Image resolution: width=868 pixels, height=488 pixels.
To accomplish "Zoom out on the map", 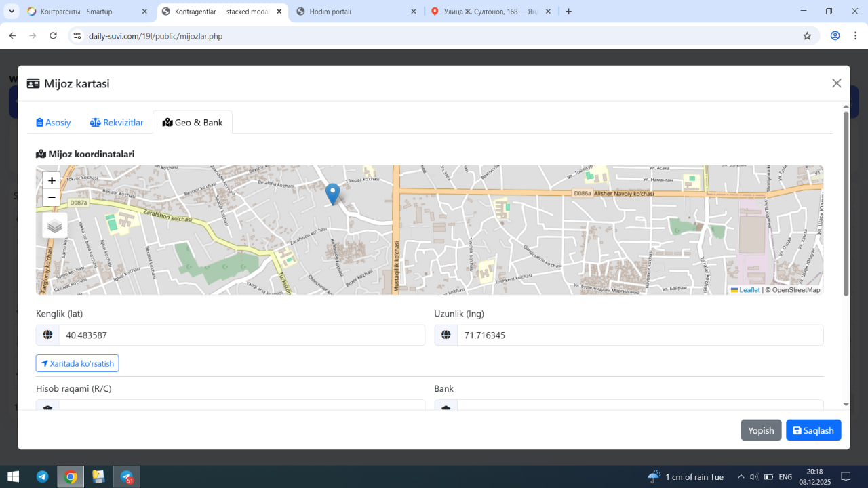I will tap(52, 197).
